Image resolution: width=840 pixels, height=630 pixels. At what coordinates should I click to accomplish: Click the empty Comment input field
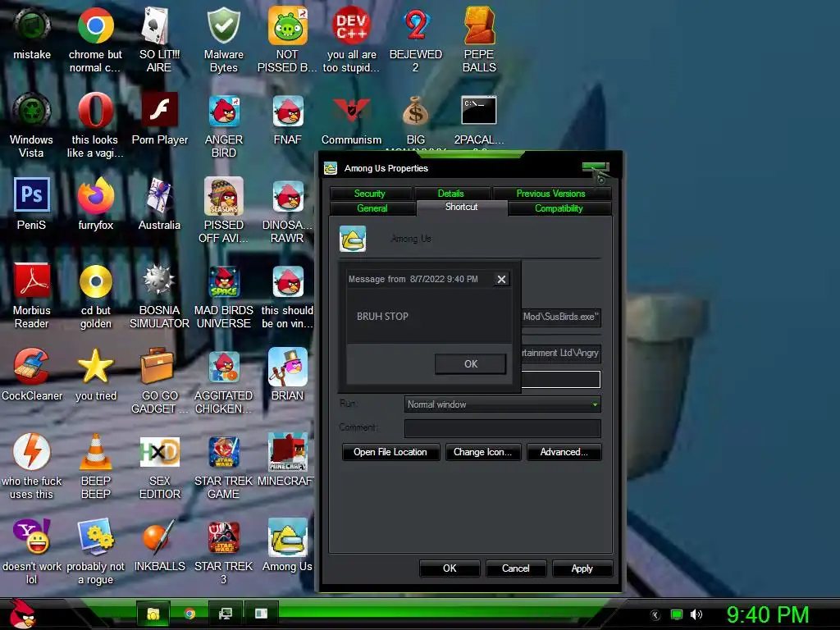pyautogui.click(x=503, y=428)
